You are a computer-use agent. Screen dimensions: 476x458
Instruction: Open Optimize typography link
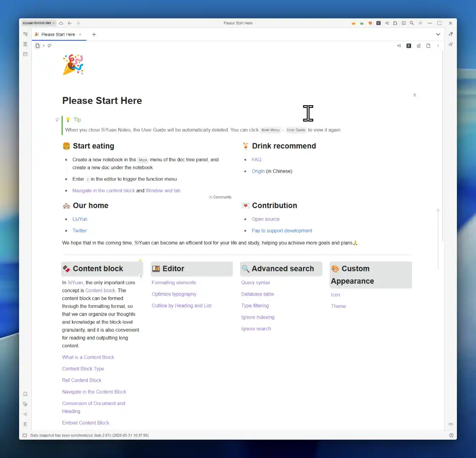tap(174, 294)
